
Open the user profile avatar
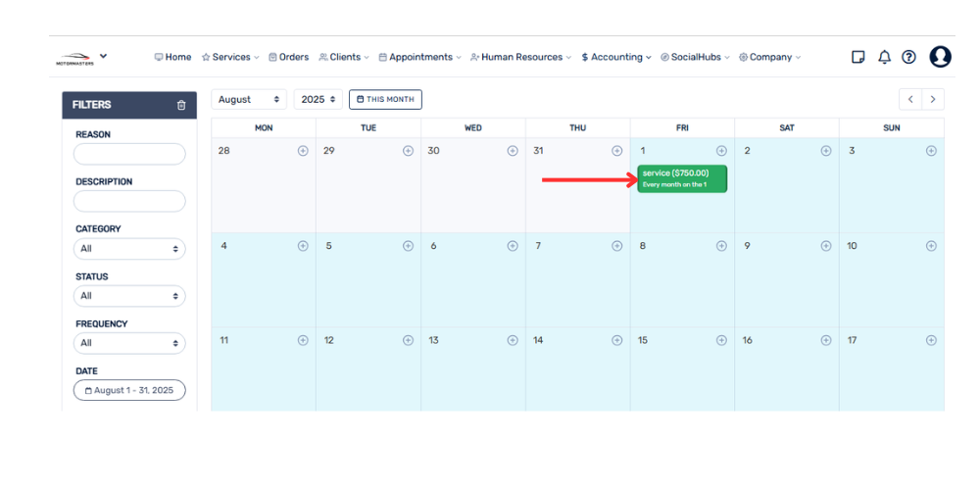coord(940,57)
